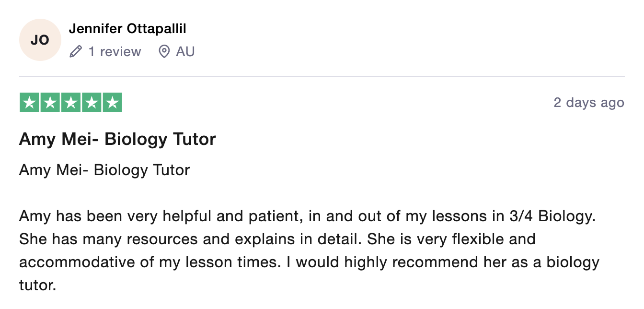
Task: Click the fourth green rating star
Action: point(92,103)
